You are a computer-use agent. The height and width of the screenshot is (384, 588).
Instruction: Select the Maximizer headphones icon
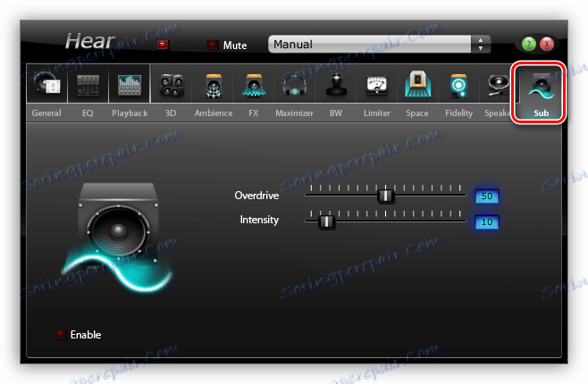295,86
